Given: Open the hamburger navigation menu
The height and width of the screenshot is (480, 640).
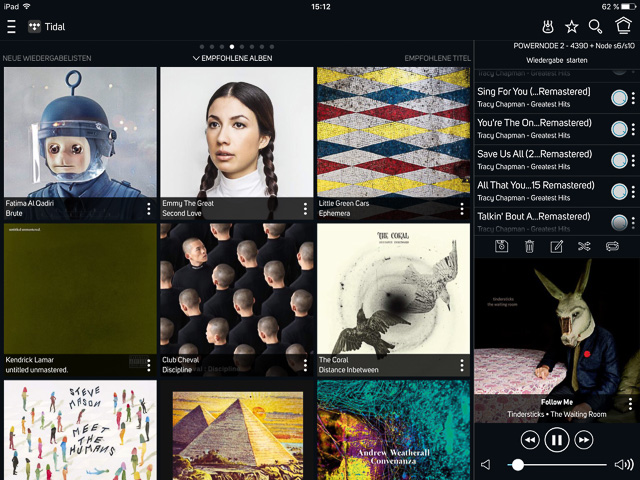Looking at the screenshot, I should (x=11, y=27).
